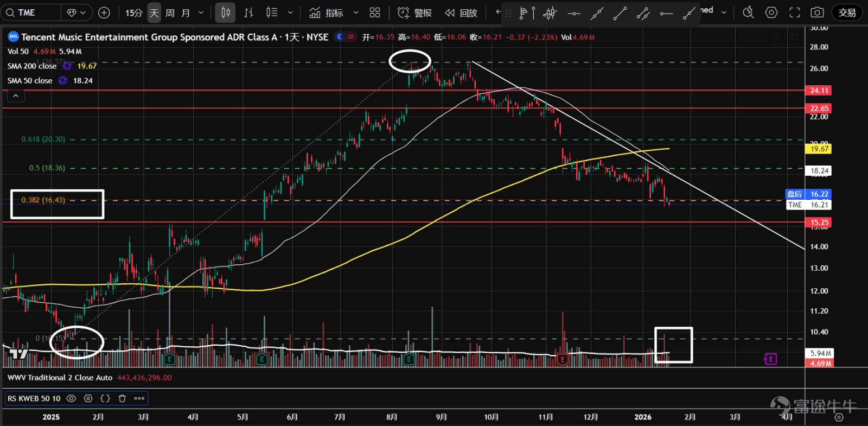Open time axis settings at bottom right
This screenshot has width=868, height=426.
point(839,417)
